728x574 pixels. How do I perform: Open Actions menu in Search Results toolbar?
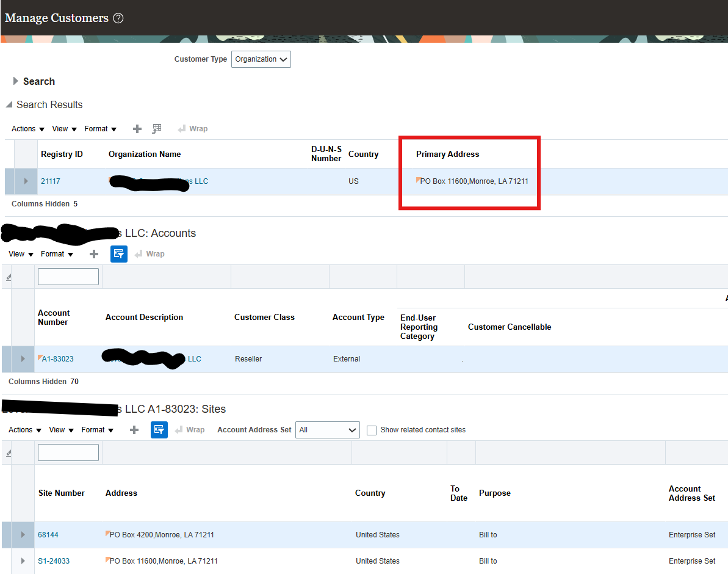click(28, 129)
